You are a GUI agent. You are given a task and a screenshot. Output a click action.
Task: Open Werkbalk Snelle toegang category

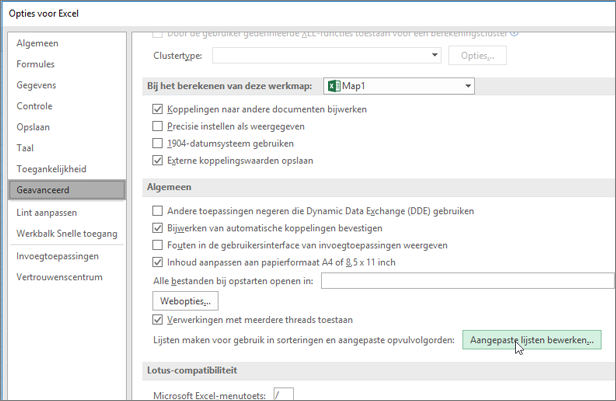click(x=67, y=234)
